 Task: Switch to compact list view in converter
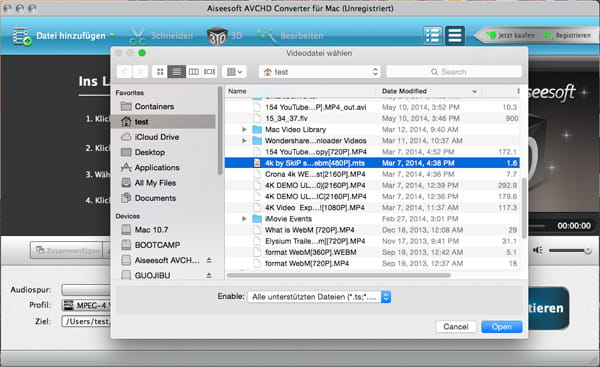tap(455, 36)
